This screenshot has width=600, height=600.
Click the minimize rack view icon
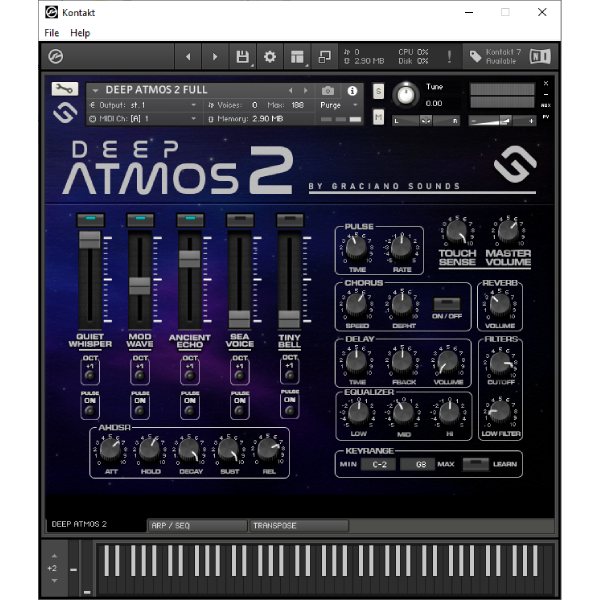coord(324,57)
